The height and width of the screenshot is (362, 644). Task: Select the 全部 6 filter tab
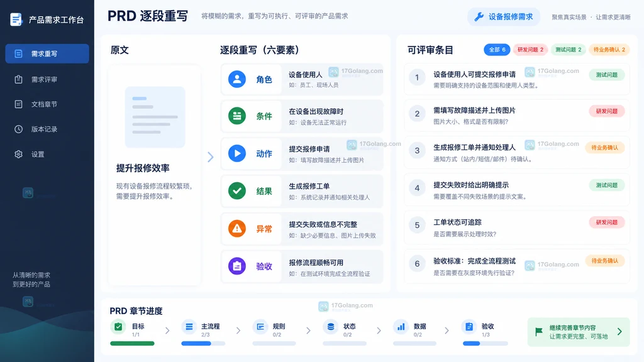tap(497, 50)
